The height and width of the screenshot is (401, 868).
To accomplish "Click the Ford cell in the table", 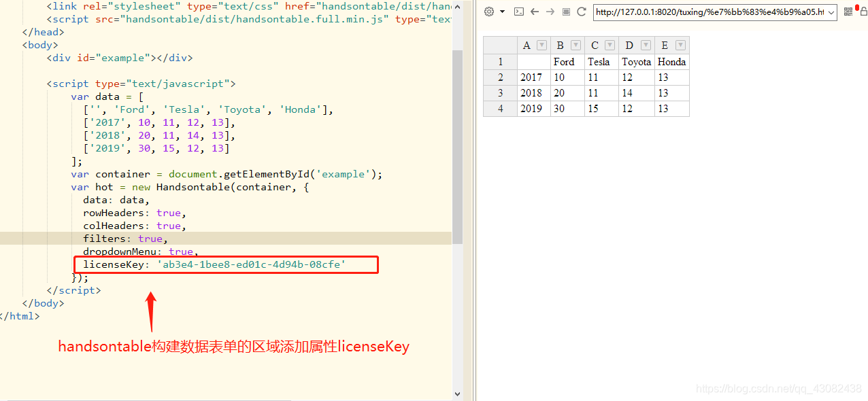I will 568,62.
